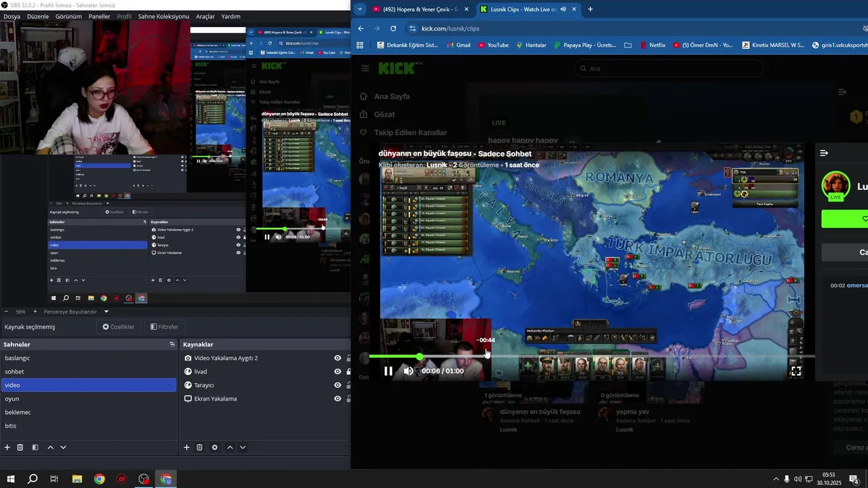
Task: Open the Özellikler properties button
Action: click(x=119, y=327)
